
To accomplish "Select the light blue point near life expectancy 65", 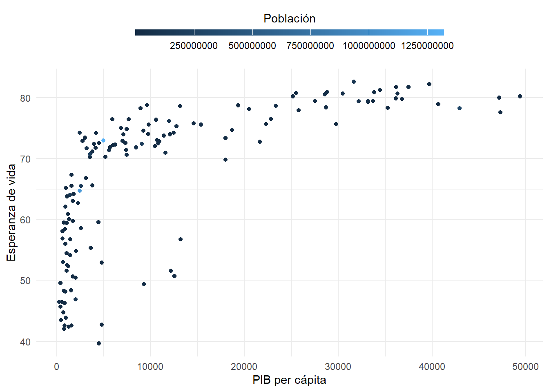I will (x=80, y=191).
